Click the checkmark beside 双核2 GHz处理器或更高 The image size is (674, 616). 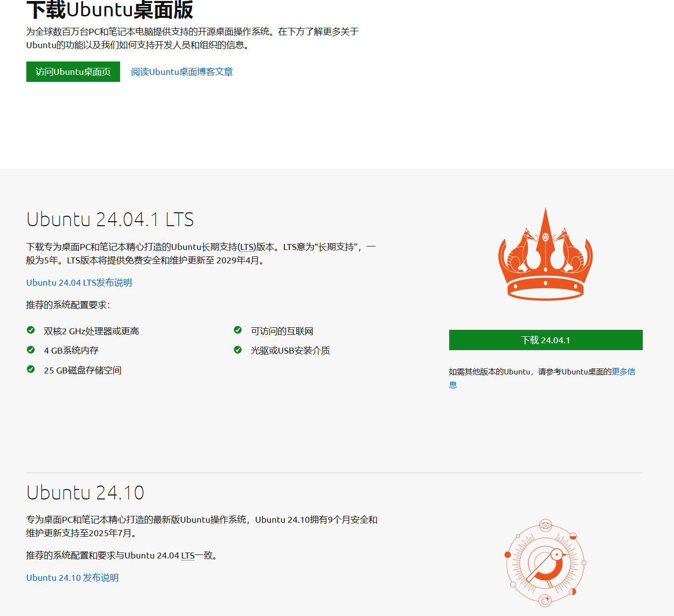(x=31, y=330)
